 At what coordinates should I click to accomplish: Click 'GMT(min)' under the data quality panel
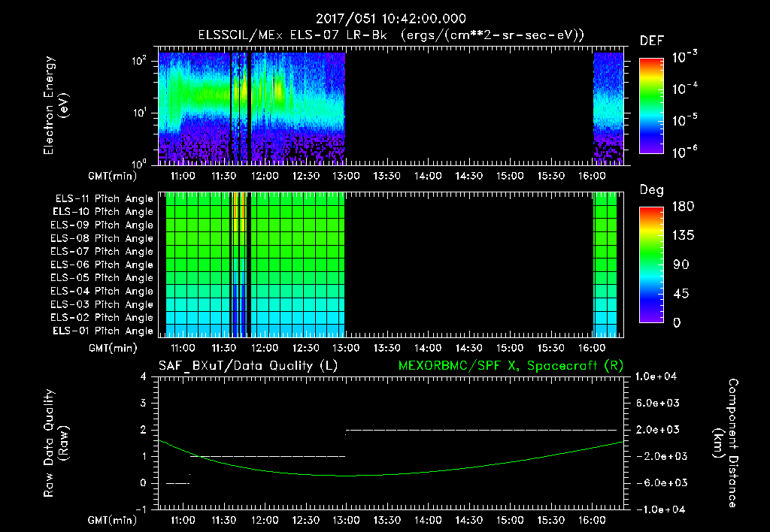tap(113, 520)
